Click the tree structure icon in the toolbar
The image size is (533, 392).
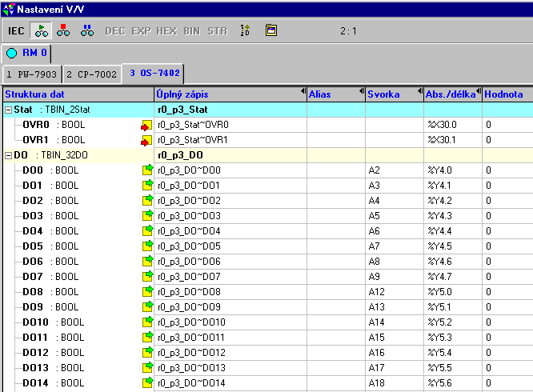pyautogui.click(x=245, y=30)
